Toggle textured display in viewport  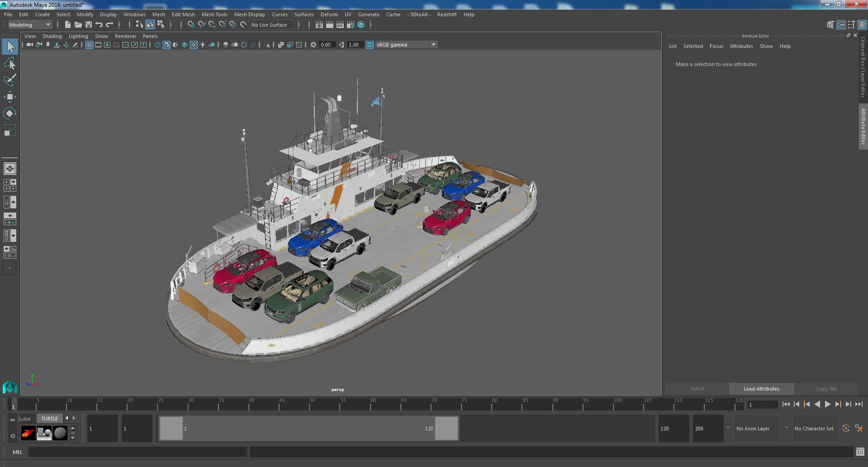(194, 45)
